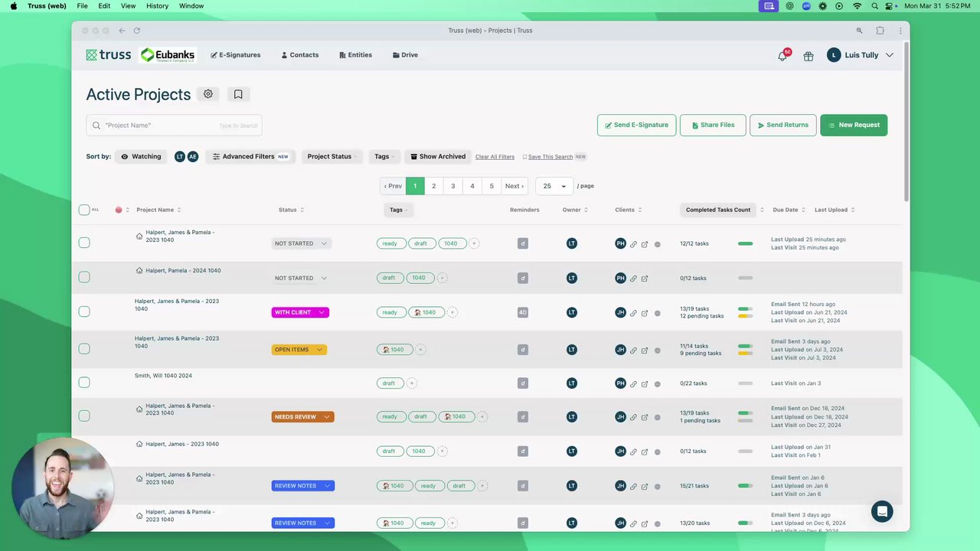Add a tag to Smith, Will 1040 2024
The height and width of the screenshot is (551, 980).
pyautogui.click(x=411, y=383)
